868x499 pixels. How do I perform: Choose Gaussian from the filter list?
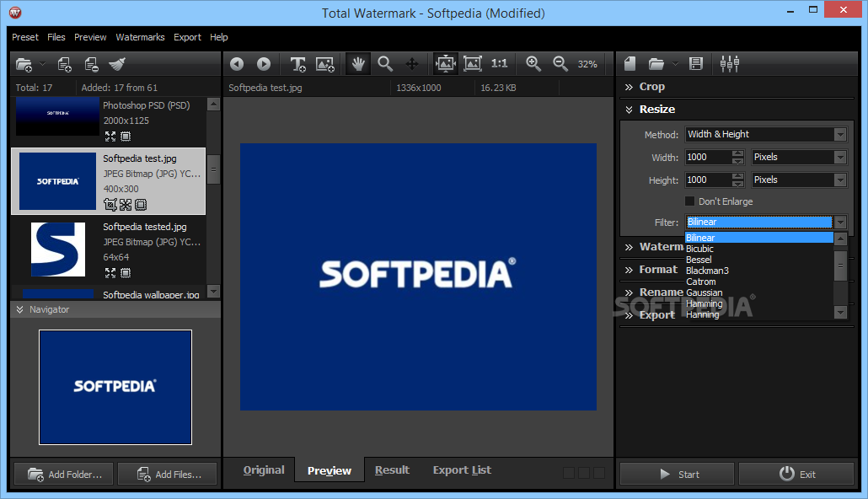[x=705, y=292]
